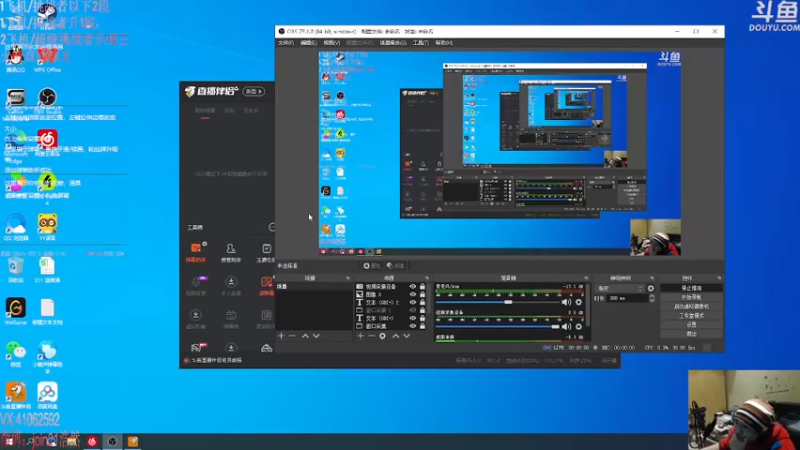The image size is (800, 450).
Task: Unlock the 文本 (GDI+) 2 source lock
Action: 422,303
